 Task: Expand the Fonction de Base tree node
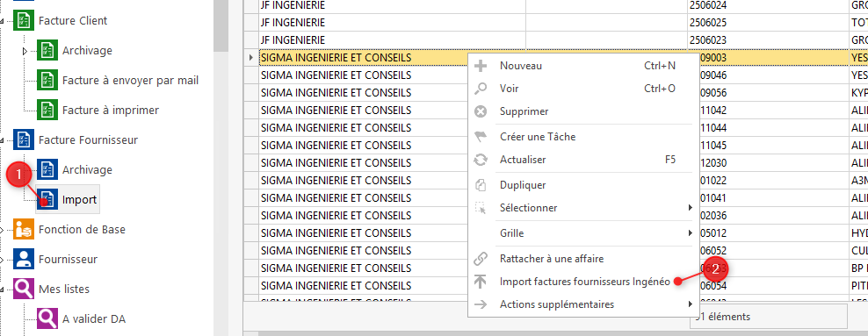(2, 231)
